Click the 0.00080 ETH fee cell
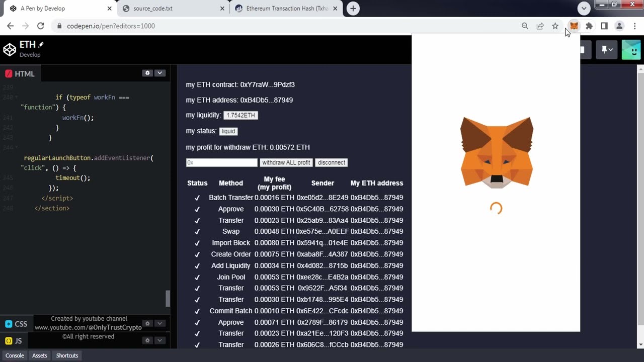Screen dimensions: 644x362 274,243
